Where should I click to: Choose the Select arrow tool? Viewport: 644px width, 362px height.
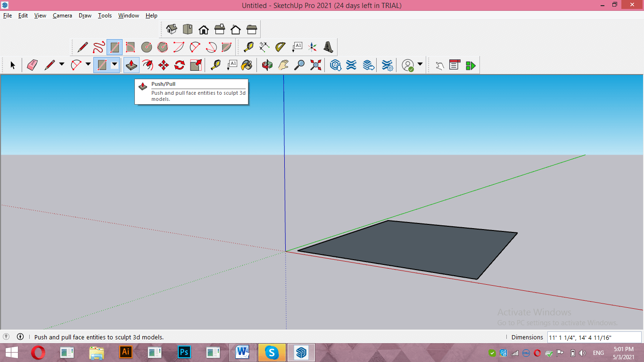click(13, 65)
